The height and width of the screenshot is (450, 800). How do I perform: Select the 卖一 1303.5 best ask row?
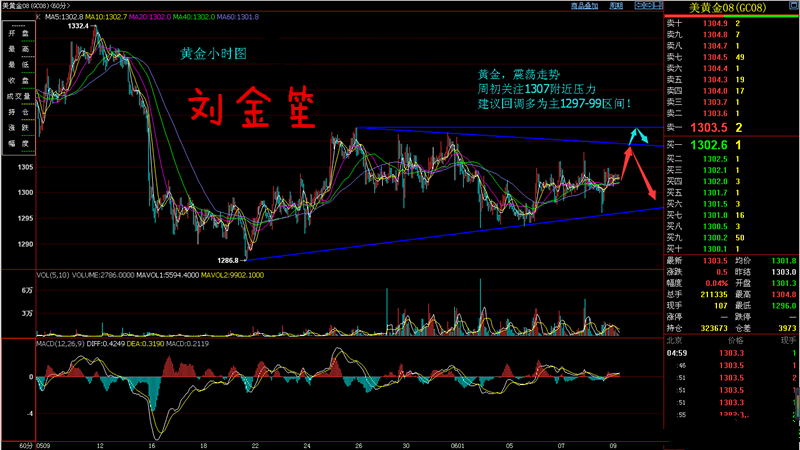pos(732,128)
